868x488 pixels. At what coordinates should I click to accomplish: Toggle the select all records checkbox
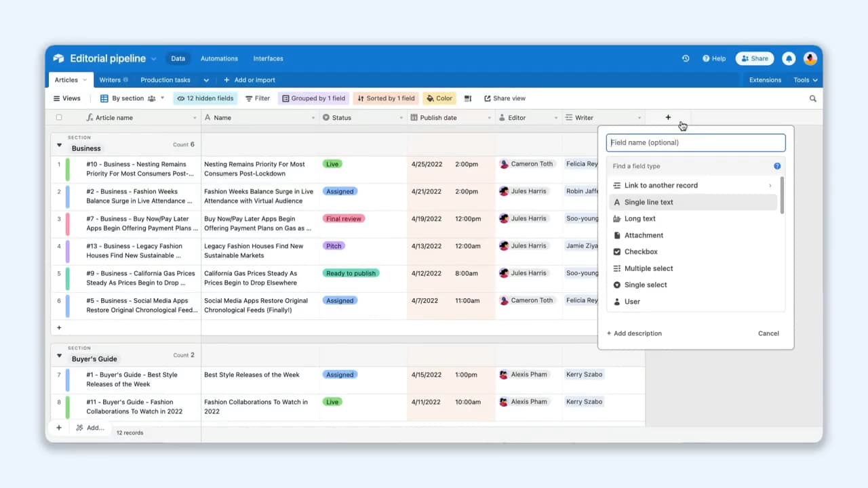[x=59, y=117]
